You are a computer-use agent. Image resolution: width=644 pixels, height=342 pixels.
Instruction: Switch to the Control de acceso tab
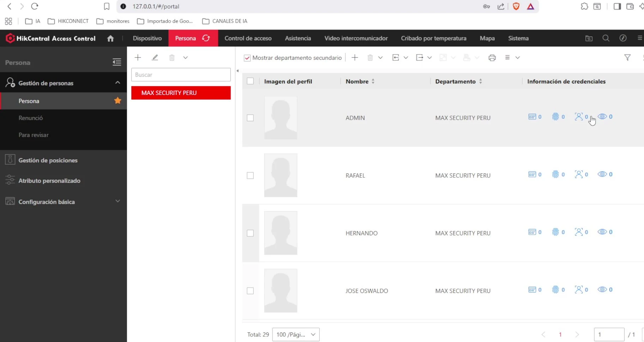tap(248, 38)
